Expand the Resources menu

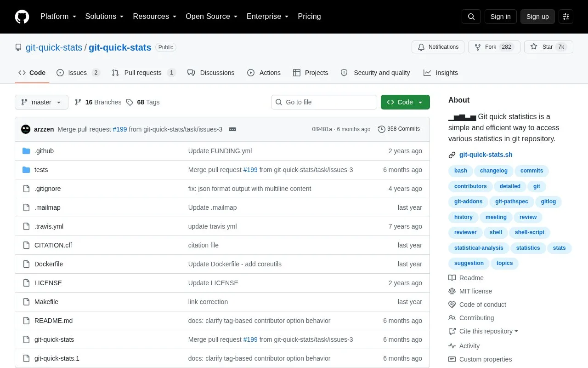pyautogui.click(x=155, y=17)
